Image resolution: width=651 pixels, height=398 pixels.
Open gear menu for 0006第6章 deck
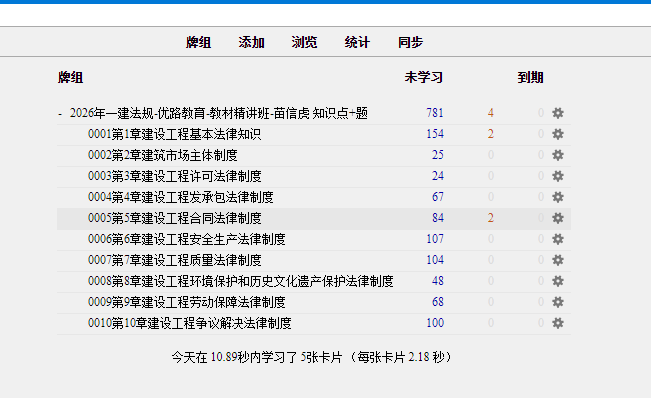(558, 239)
